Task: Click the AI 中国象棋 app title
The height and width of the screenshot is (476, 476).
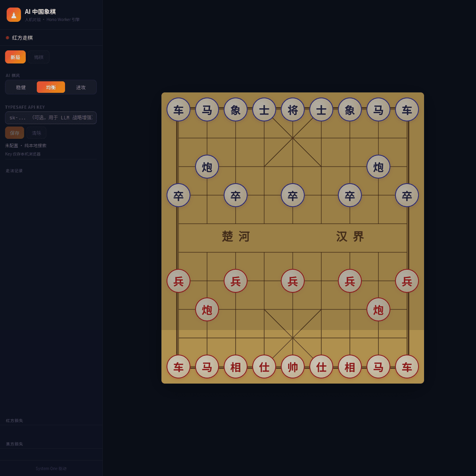Action: 40,12
